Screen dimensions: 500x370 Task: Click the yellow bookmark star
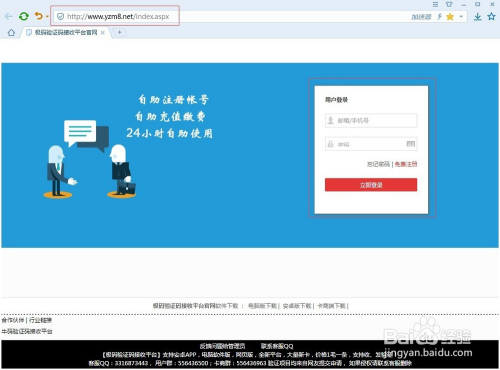(x=450, y=17)
